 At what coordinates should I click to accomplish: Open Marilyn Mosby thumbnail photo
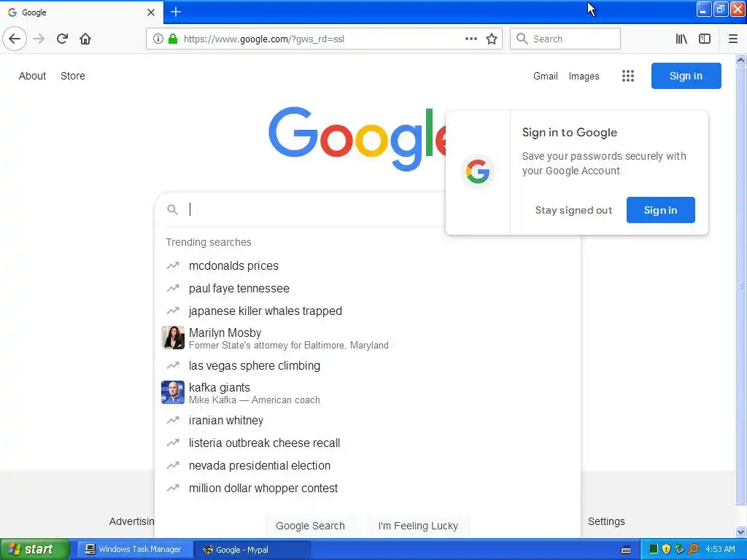point(173,338)
